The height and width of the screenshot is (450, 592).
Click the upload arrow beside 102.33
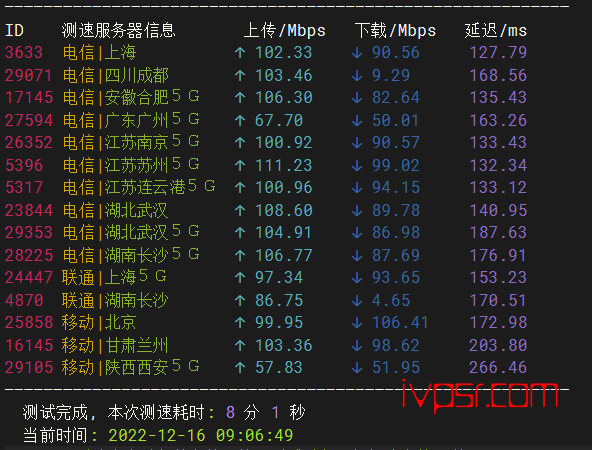[x=240, y=53]
